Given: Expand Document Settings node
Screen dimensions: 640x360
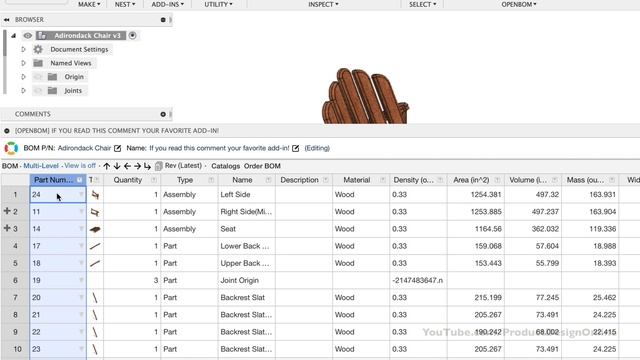Looking at the screenshot, I should 23,49.
